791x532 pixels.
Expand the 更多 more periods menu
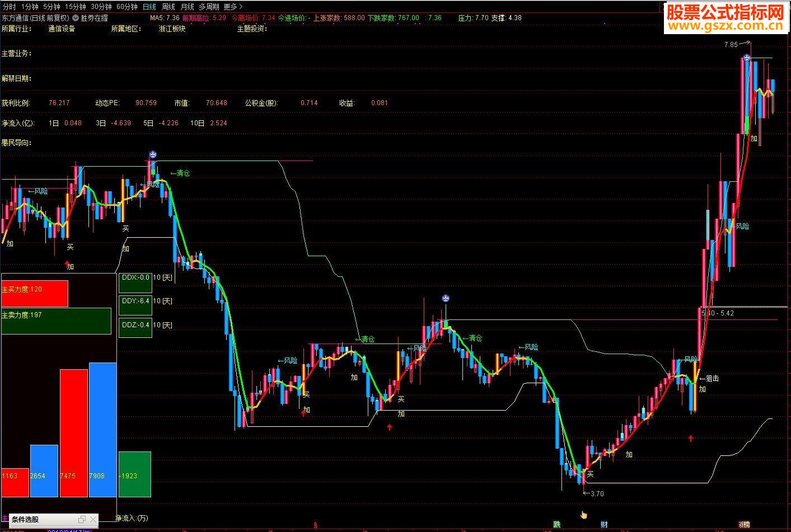click(x=233, y=7)
